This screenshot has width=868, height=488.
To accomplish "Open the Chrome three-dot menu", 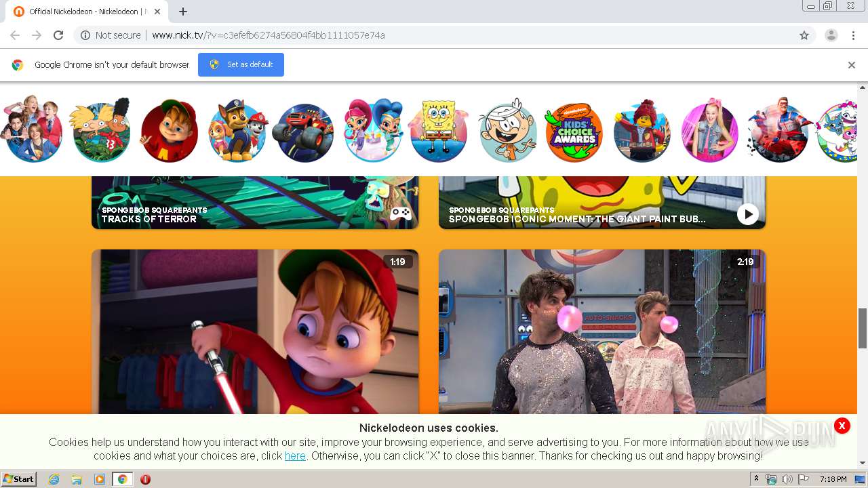I will coord(853,35).
